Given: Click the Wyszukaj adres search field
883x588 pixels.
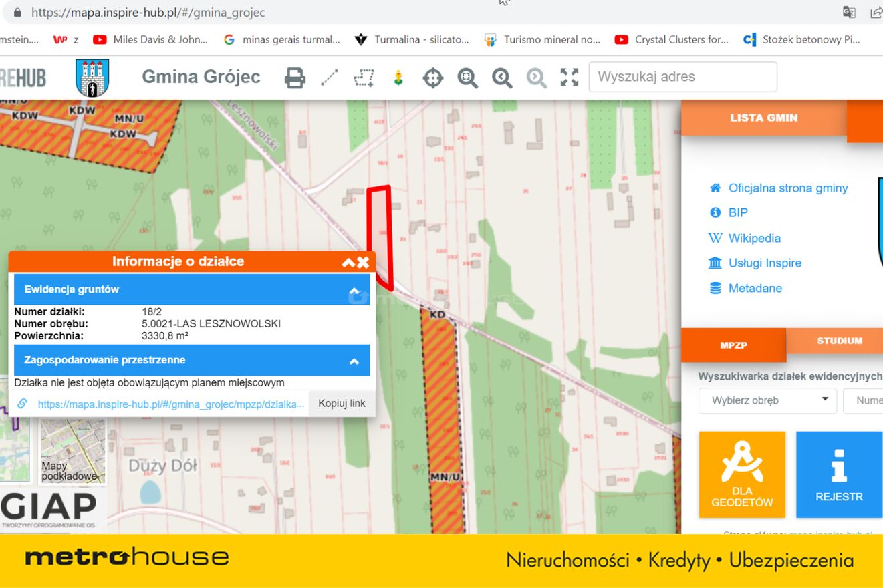Looking at the screenshot, I should click(x=682, y=77).
